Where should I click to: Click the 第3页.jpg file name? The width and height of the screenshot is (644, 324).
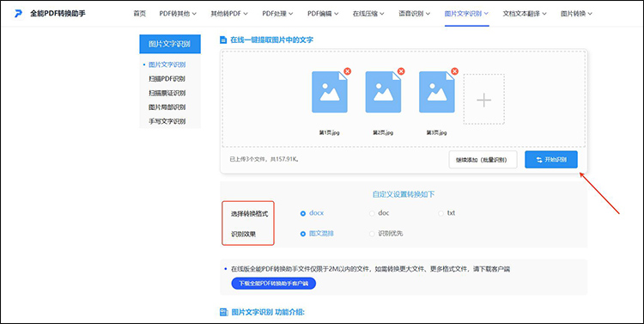(x=436, y=132)
